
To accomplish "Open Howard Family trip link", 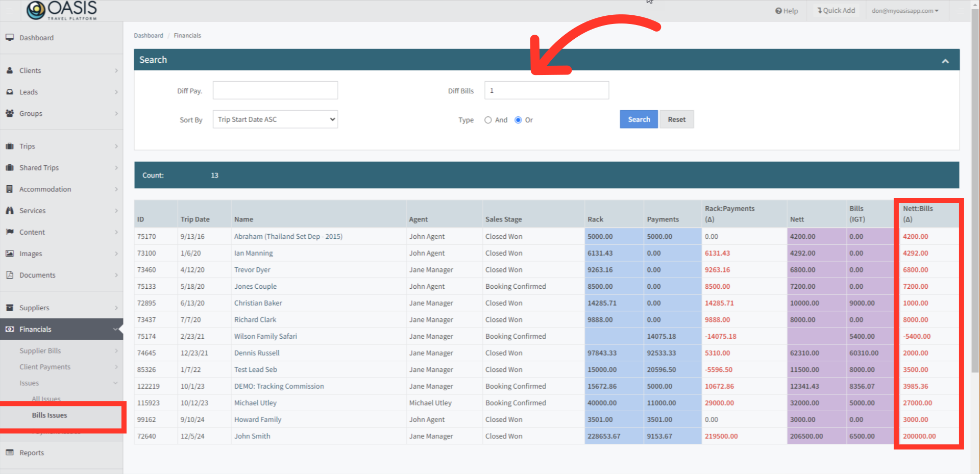I will click(258, 419).
